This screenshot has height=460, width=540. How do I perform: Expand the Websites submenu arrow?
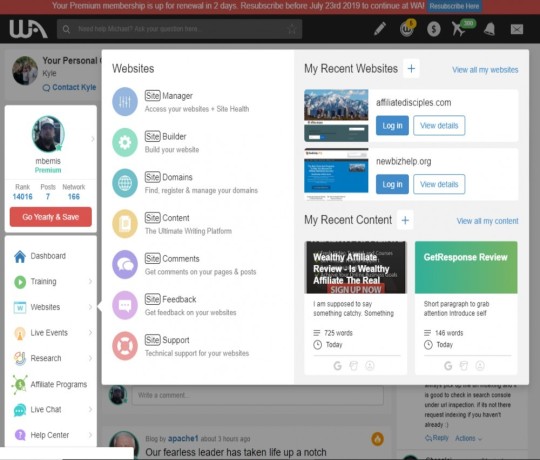pos(90,307)
